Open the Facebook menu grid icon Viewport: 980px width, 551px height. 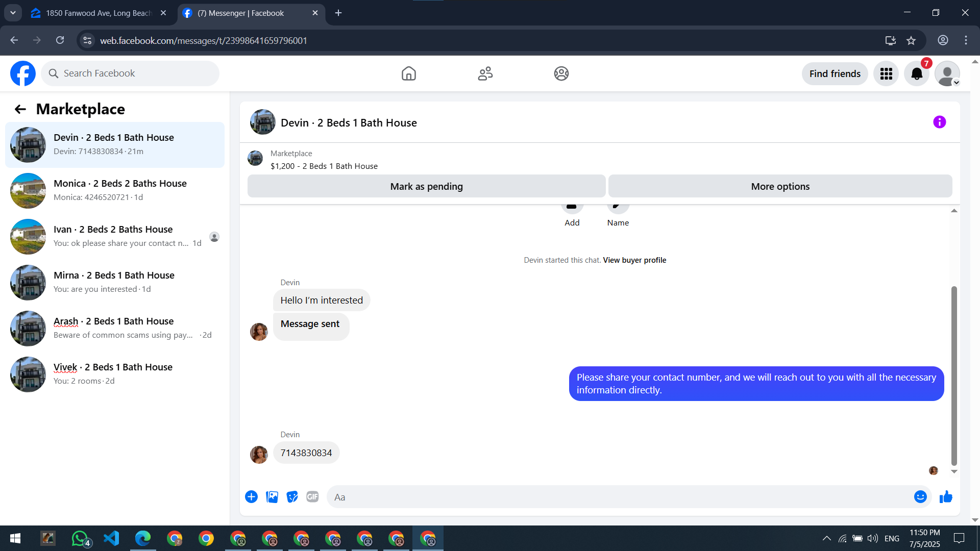point(886,74)
